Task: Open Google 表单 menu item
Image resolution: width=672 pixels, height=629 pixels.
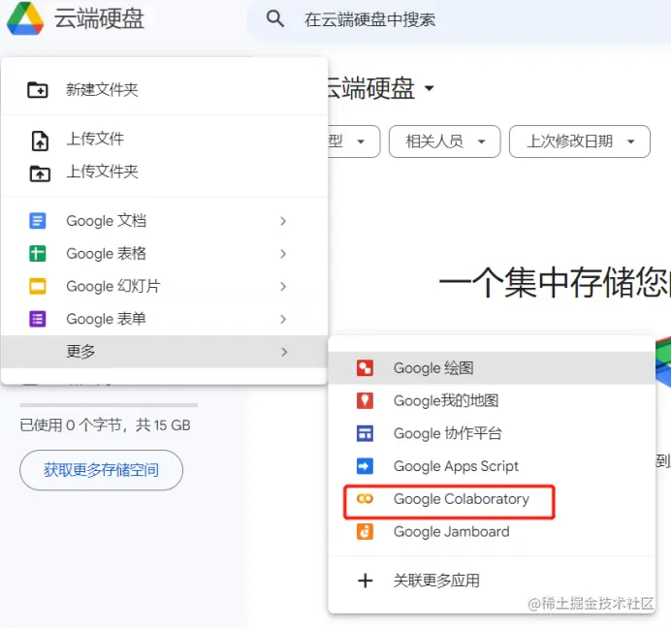Action: [x=165, y=319]
